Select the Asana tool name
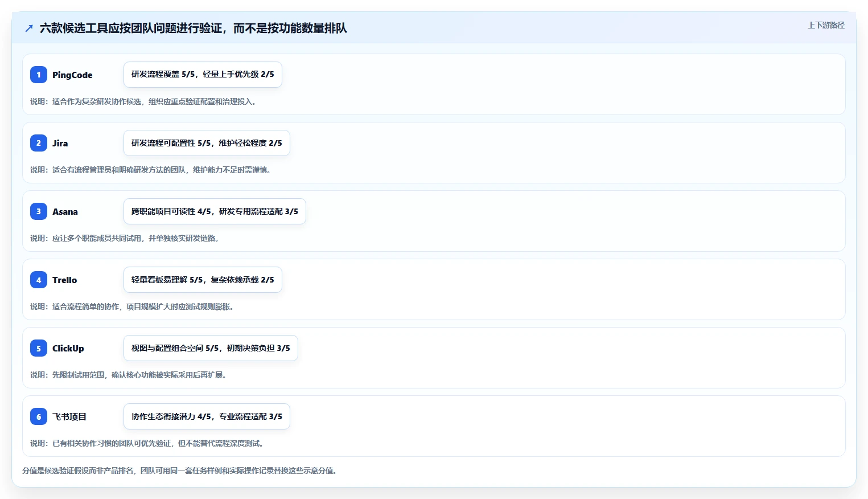 [x=65, y=211]
